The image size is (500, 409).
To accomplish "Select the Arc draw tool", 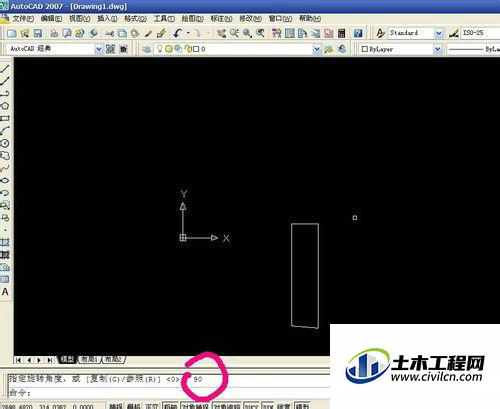I will point(5,131).
